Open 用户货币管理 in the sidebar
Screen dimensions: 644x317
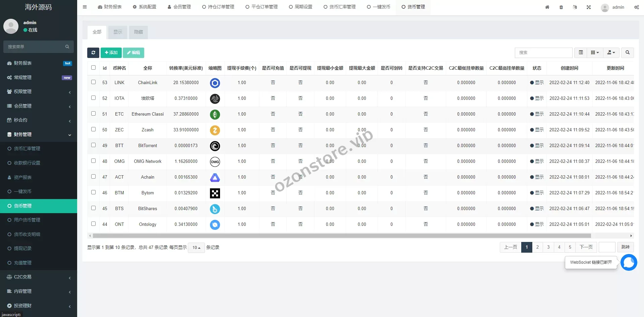click(27, 220)
